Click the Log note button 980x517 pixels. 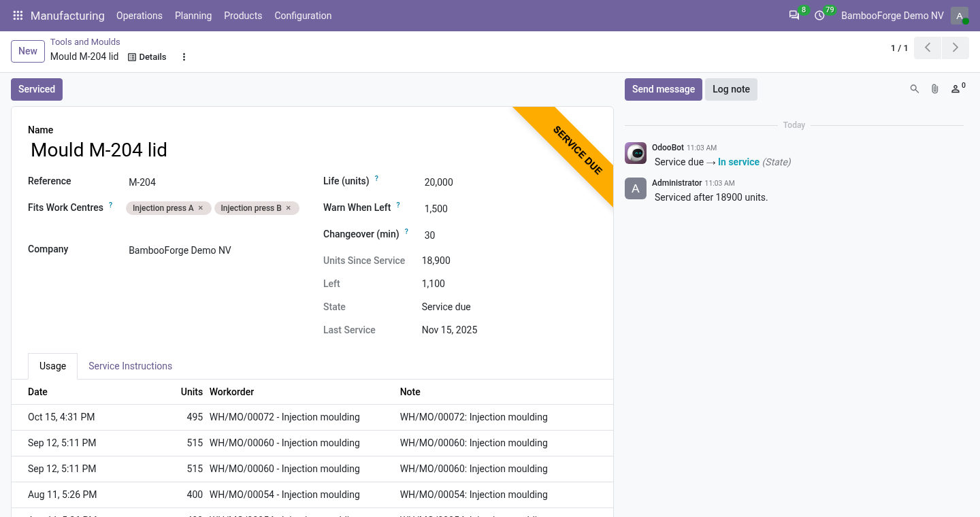pos(731,89)
